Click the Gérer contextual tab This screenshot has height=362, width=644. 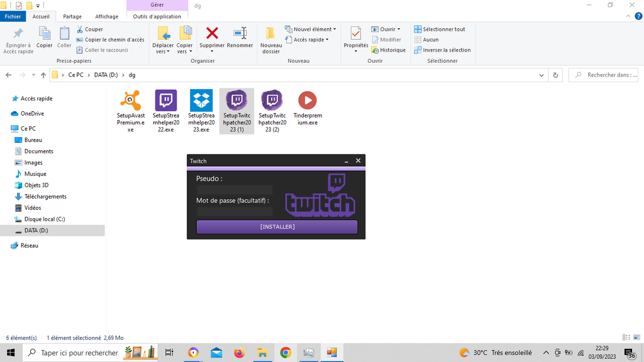click(x=157, y=5)
